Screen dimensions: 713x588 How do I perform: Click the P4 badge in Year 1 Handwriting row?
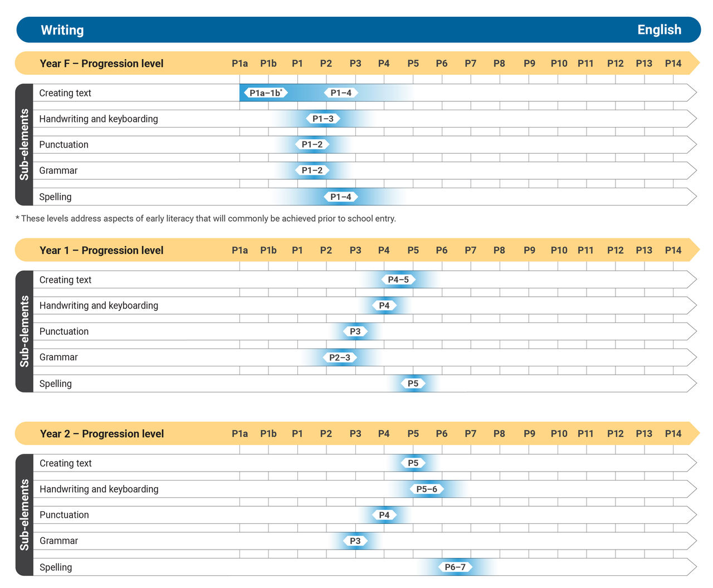tap(384, 305)
